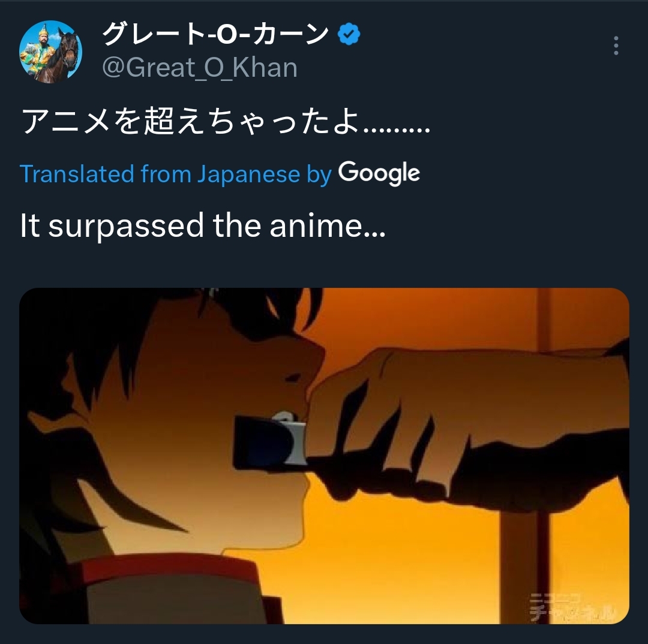Click the Niconico channel watermark on the image
The height and width of the screenshot is (644, 648).
pos(572,607)
